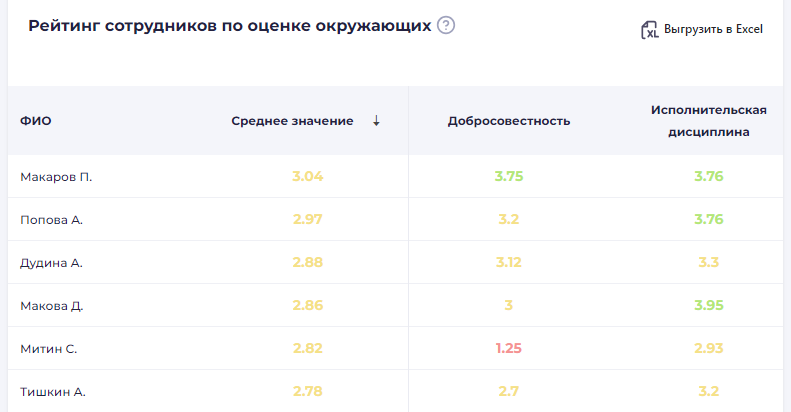Sort by Среднее значение column header
The image size is (791, 412).
tap(292, 121)
